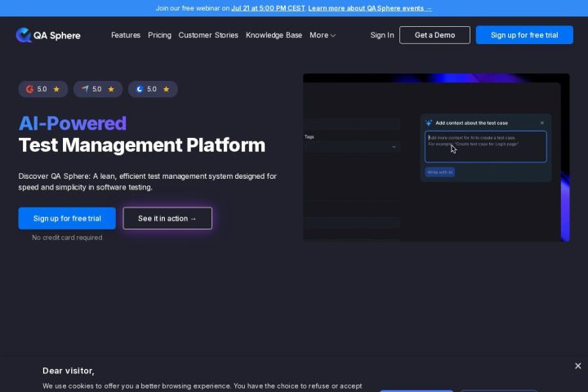The width and height of the screenshot is (588, 392).
Task: Open the Features menu item
Action: [x=126, y=35]
